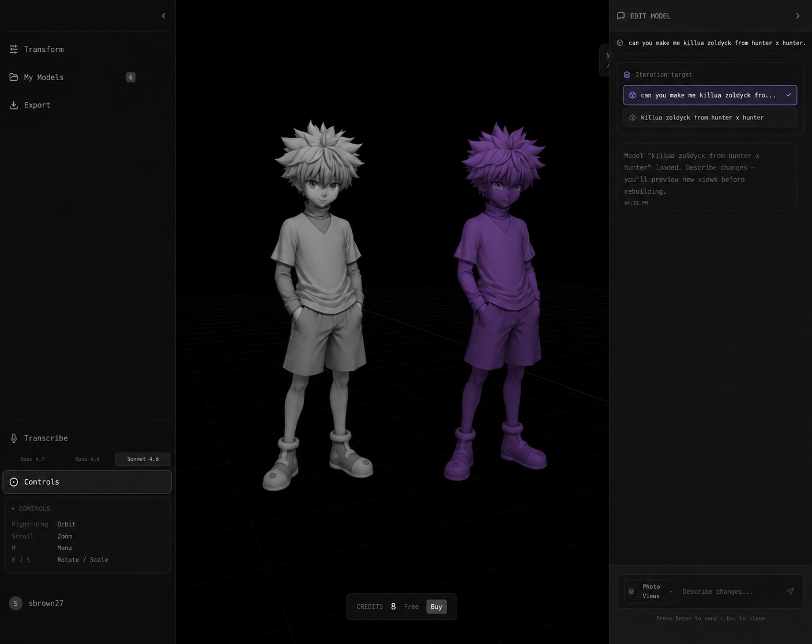This screenshot has width=812, height=644.
Task: Click the Photo Views layers icon
Action: (631, 592)
